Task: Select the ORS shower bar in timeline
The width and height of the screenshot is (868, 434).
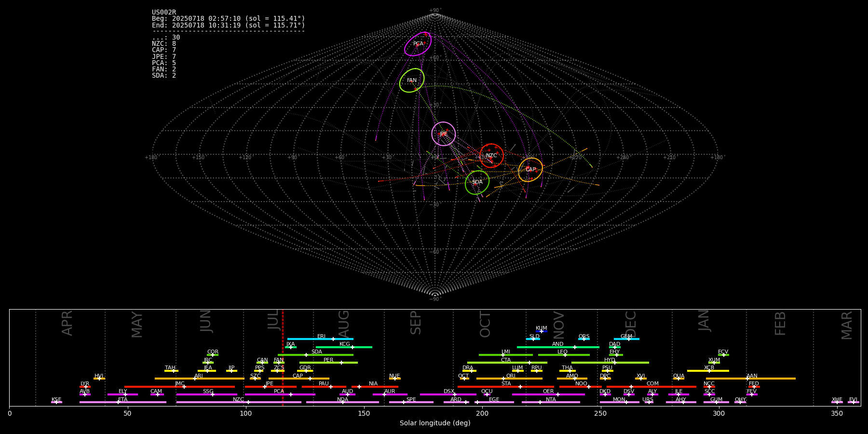Action: 584,339
